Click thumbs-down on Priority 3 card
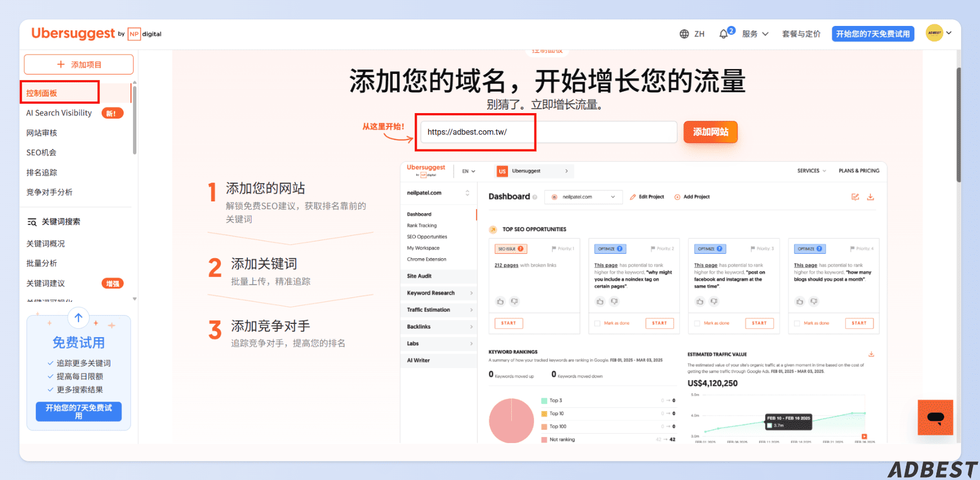 point(714,301)
